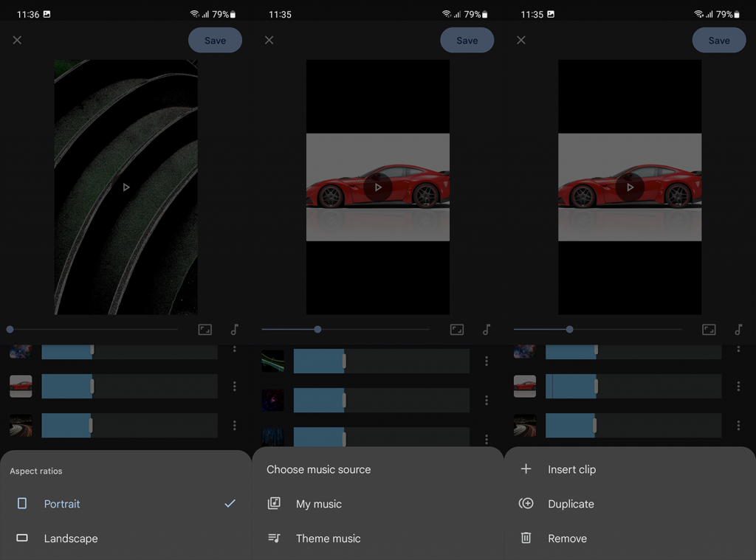Image resolution: width=756 pixels, height=560 pixels.
Task: Click the playback slider knob in middle screenshot
Action: coord(317,330)
